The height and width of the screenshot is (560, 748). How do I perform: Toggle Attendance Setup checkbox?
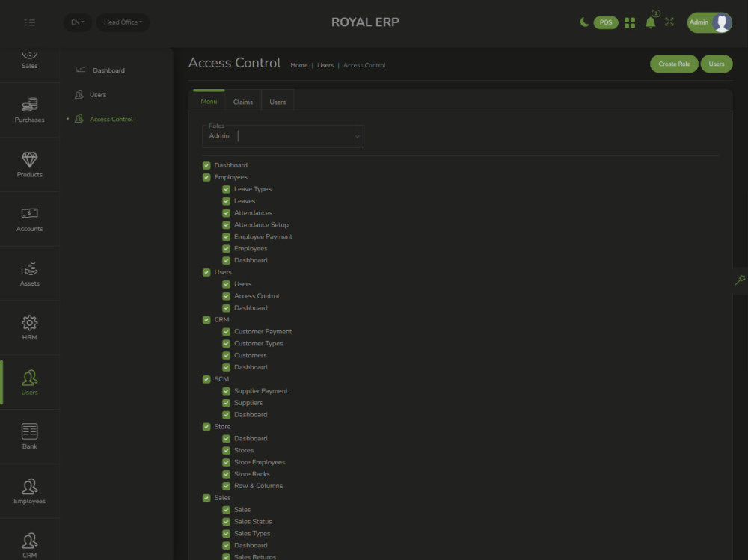coord(227,225)
